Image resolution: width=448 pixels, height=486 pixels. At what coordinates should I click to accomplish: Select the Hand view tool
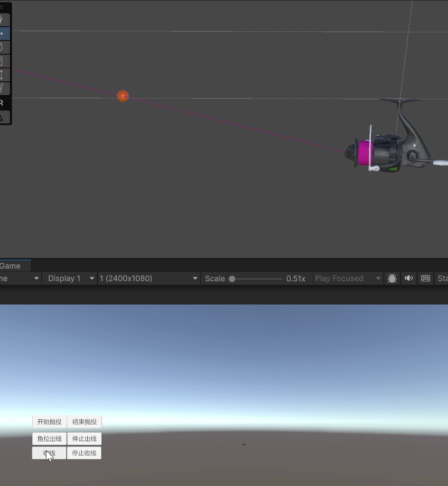point(3,20)
